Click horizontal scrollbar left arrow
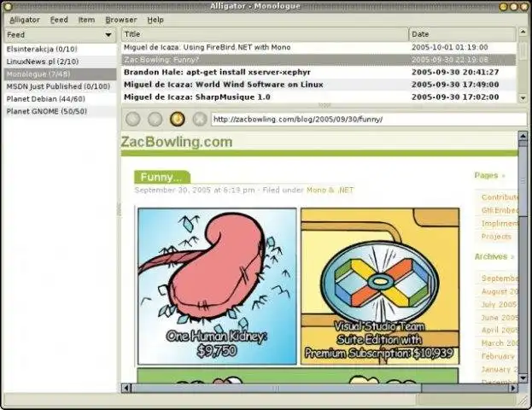532x410 pixels. tap(126, 388)
